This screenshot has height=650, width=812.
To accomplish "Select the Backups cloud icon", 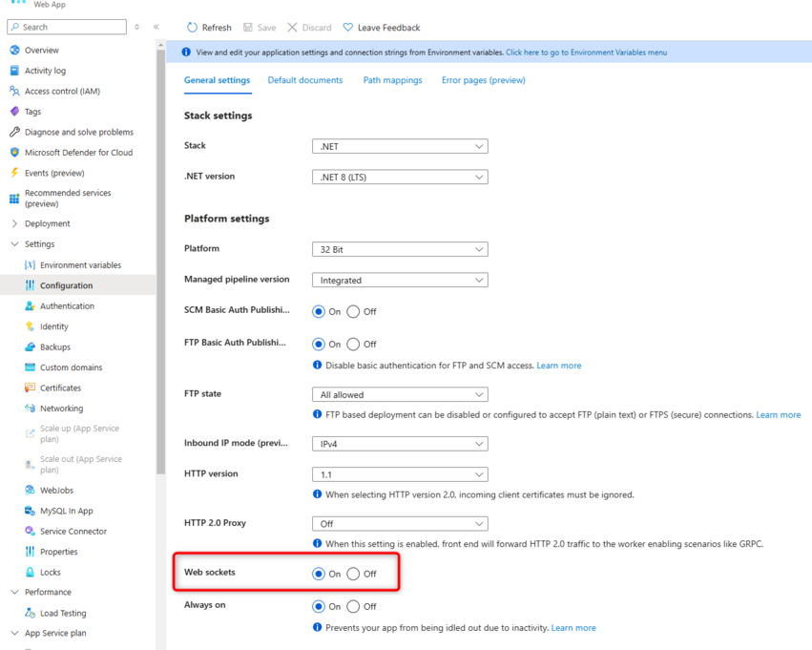I will (x=30, y=347).
